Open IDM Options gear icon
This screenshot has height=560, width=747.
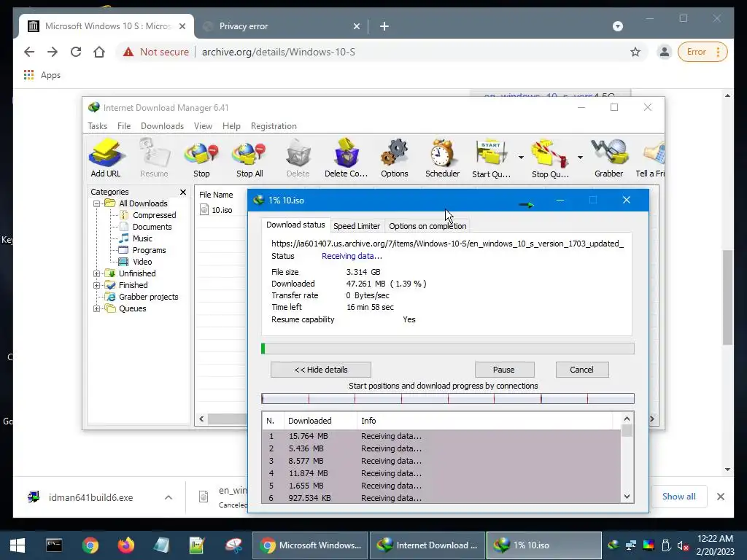pos(395,158)
